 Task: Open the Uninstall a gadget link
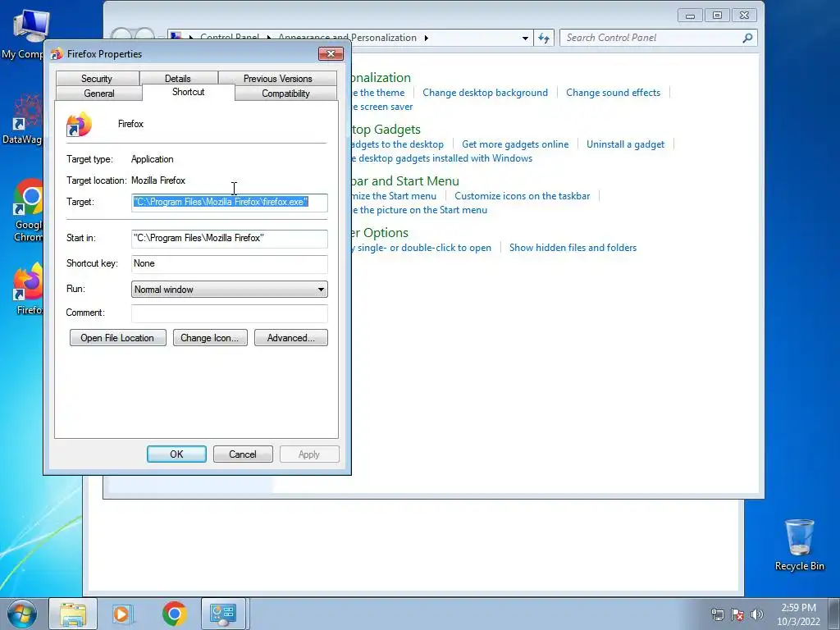pyautogui.click(x=625, y=144)
